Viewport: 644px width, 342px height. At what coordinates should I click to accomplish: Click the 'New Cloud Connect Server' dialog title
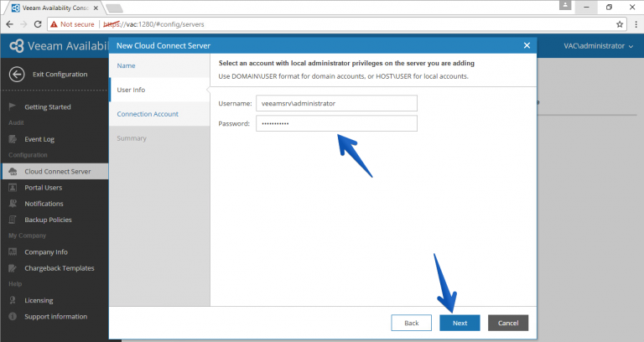164,45
